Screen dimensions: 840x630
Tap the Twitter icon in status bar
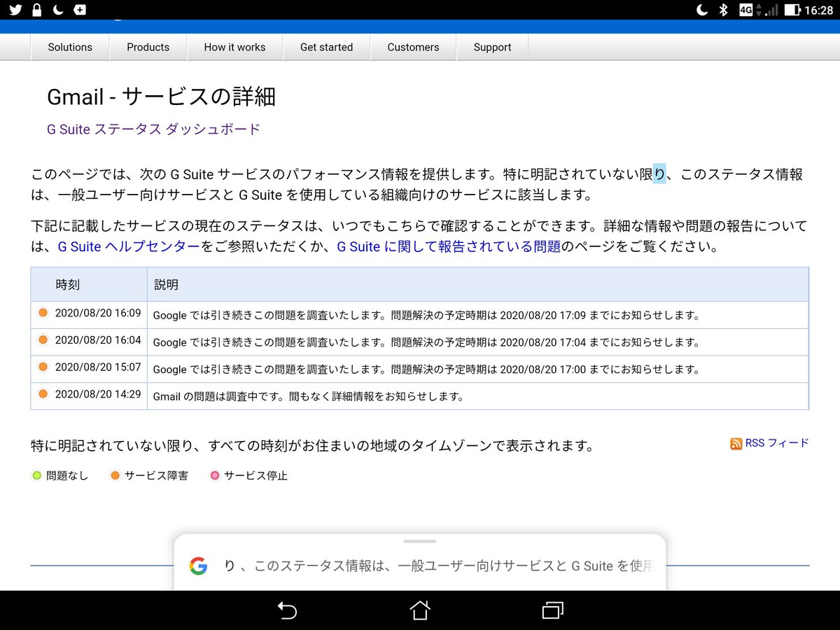coord(15,10)
